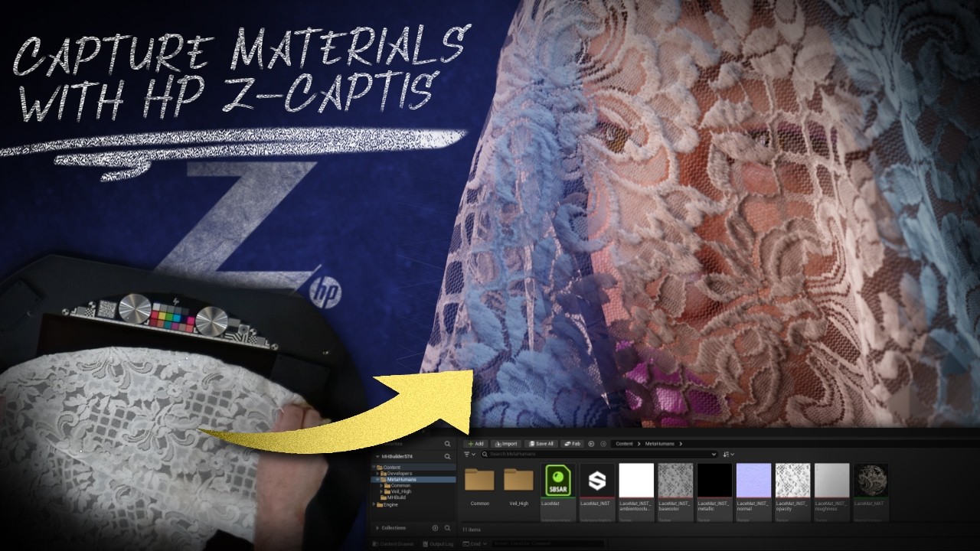Collapse the MHBuilder574 section

tap(377, 457)
